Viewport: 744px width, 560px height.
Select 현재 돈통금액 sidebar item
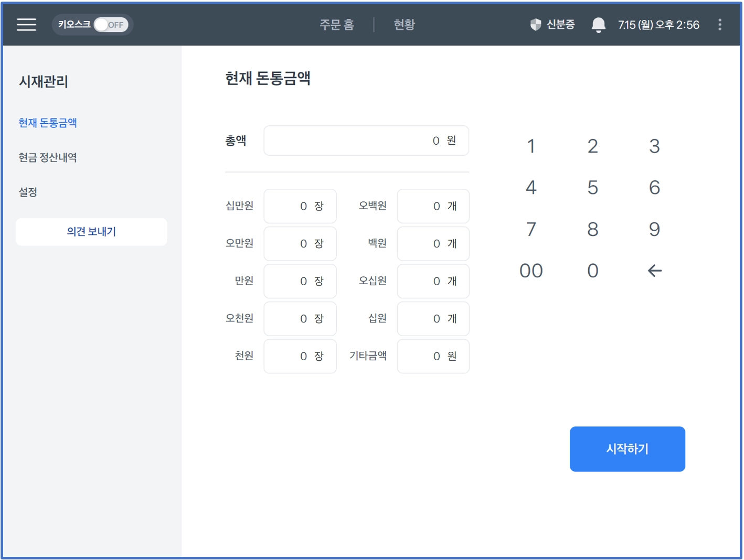point(48,123)
